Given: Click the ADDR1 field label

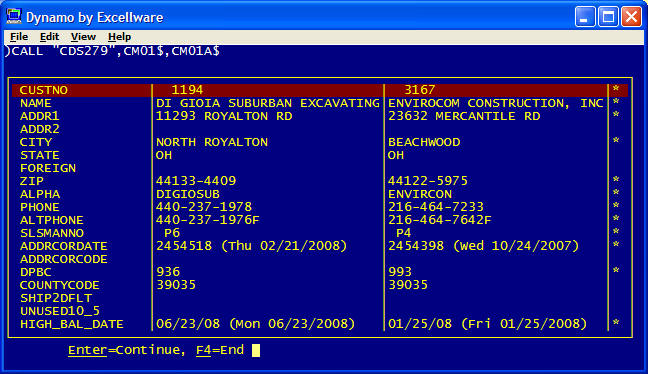Looking at the screenshot, I should [x=40, y=116].
